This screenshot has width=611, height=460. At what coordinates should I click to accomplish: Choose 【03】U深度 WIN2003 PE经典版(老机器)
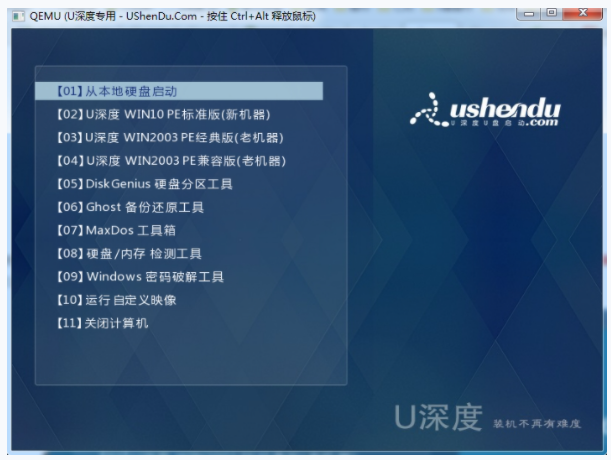pyautogui.click(x=170, y=137)
